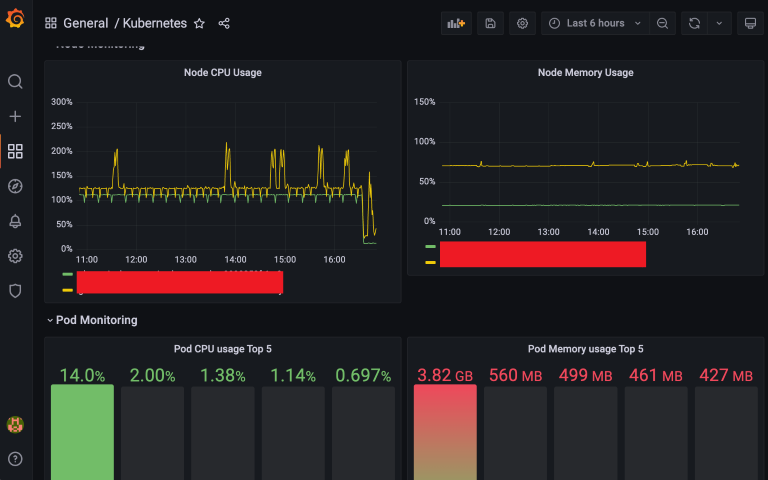Open Configuration gear in left sidebar
The width and height of the screenshot is (768, 480).
(15, 256)
